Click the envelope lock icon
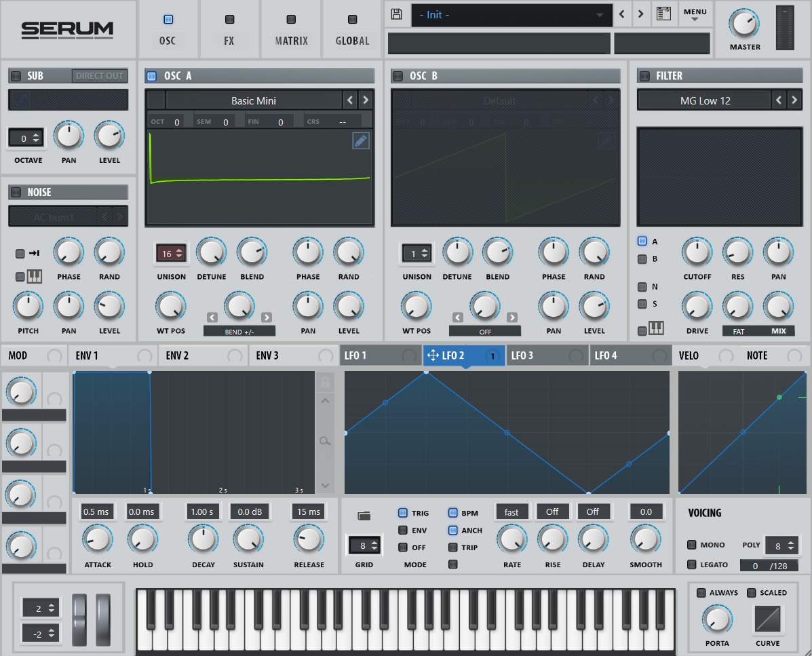812x656 pixels. [325, 383]
